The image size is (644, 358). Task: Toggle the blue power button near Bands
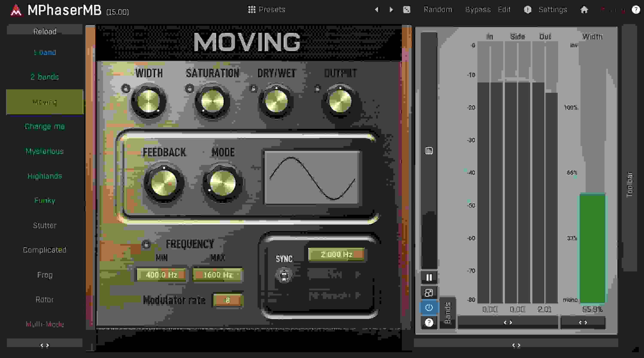click(429, 308)
